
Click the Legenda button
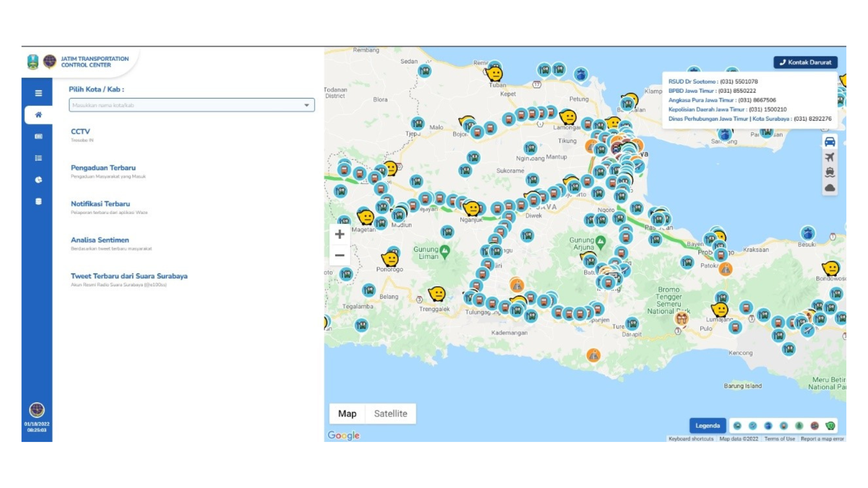708,426
